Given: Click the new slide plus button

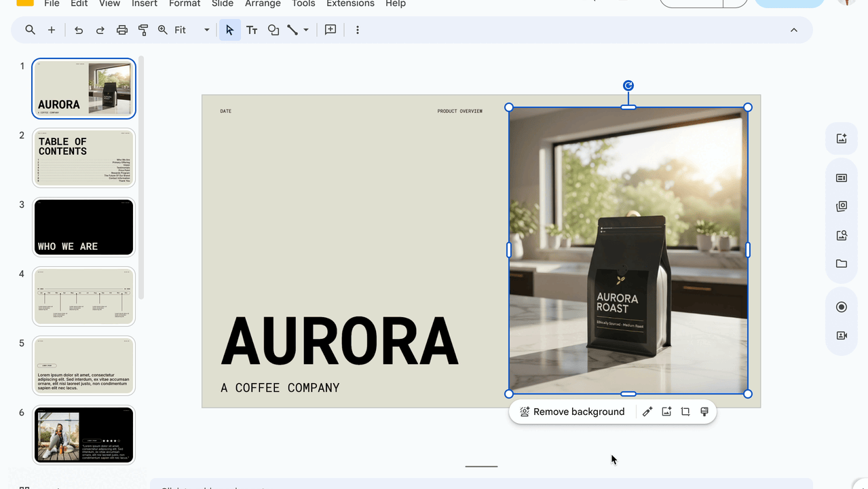Looking at the screenshot, I should coord(52,30).
